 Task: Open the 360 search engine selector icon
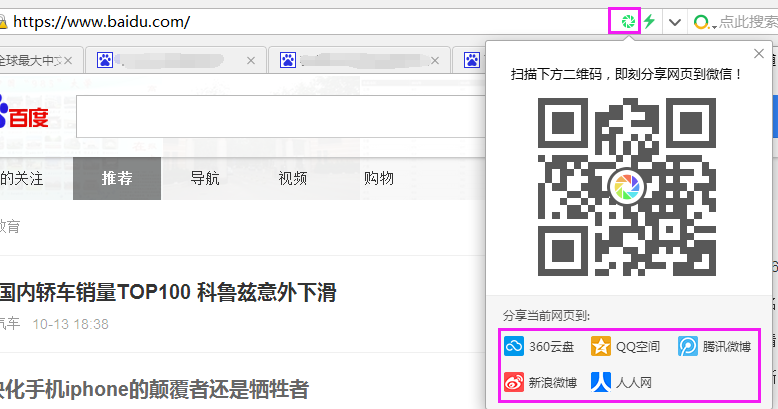point(704,22)
